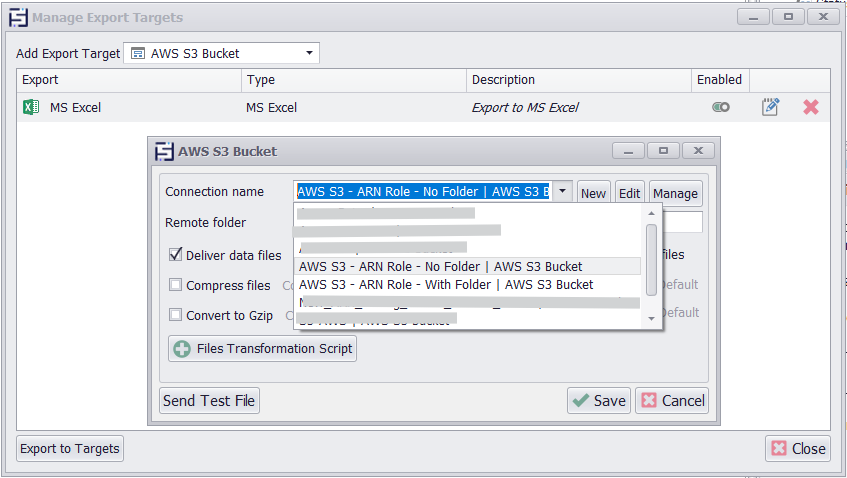
Task: Create a New connection
Action: [x=593, y=193]
